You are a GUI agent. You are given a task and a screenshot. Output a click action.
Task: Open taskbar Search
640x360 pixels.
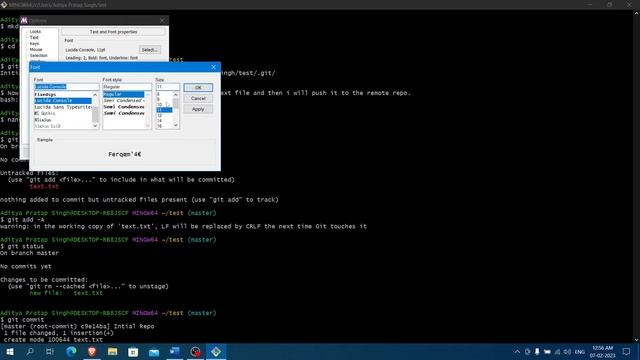[30, 351]
